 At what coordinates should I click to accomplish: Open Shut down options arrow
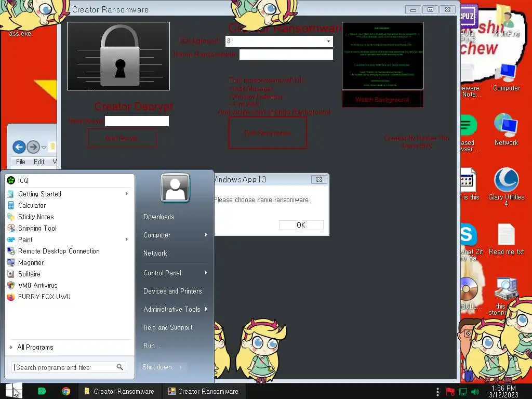[x=180, y=367]
